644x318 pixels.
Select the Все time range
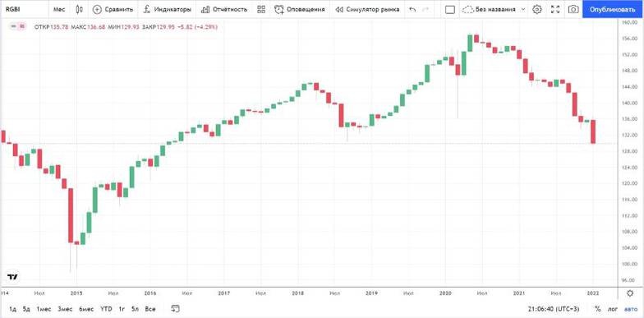[149, 309]
